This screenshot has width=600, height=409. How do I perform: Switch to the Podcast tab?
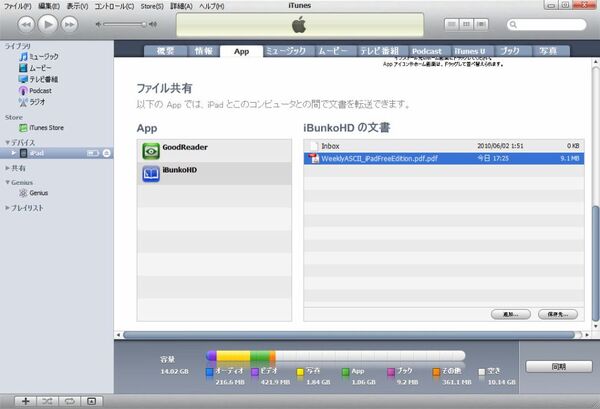pos(427,51)
